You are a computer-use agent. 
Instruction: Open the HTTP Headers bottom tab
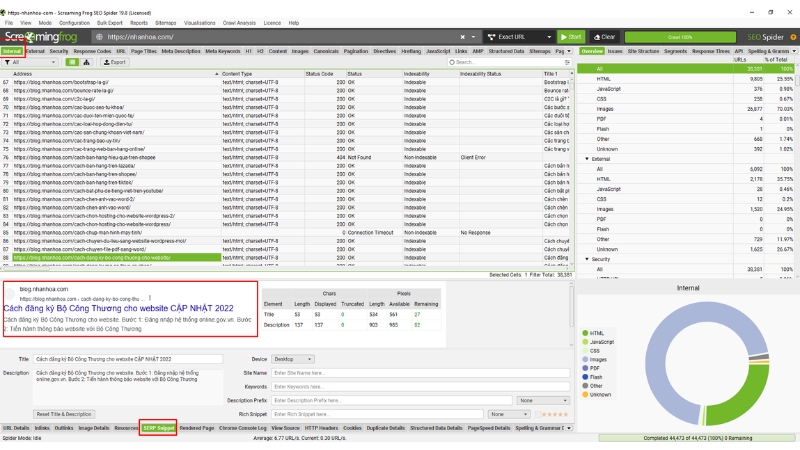(x=321, y=428)
